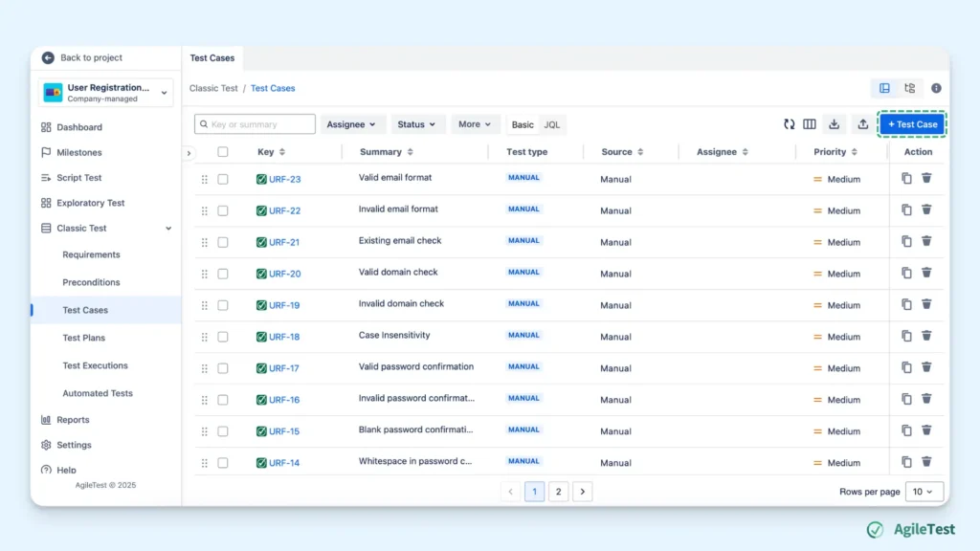The height and width of the screenshot is (551, 980).
Task: Open Test Executions in sidebar
Action: 95,365
